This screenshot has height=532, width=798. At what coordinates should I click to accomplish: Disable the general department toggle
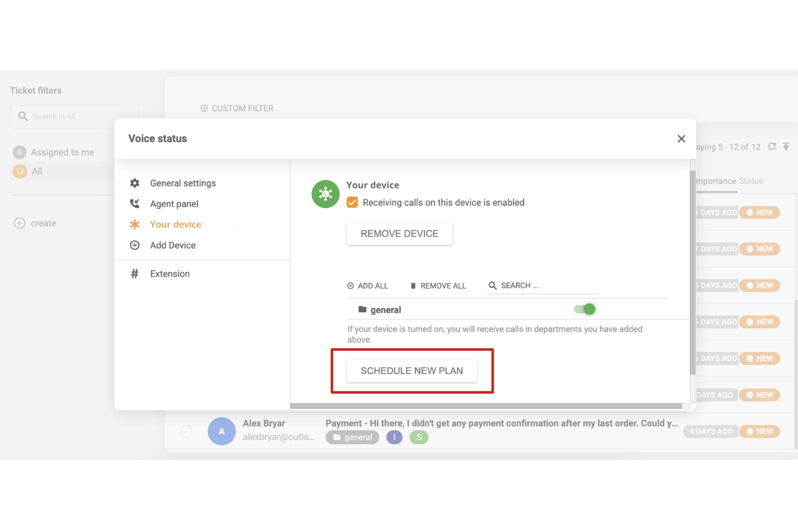pos(584,309)
